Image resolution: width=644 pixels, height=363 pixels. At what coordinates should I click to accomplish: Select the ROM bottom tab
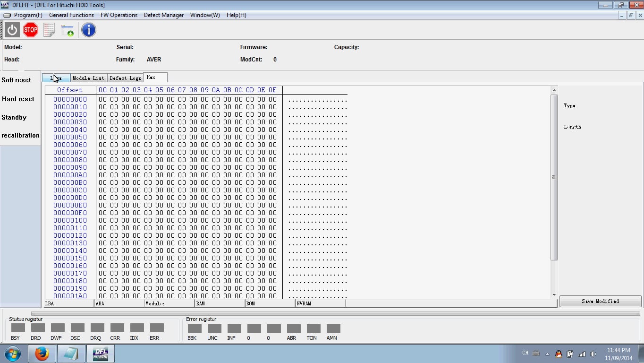[x=270, y=303]
